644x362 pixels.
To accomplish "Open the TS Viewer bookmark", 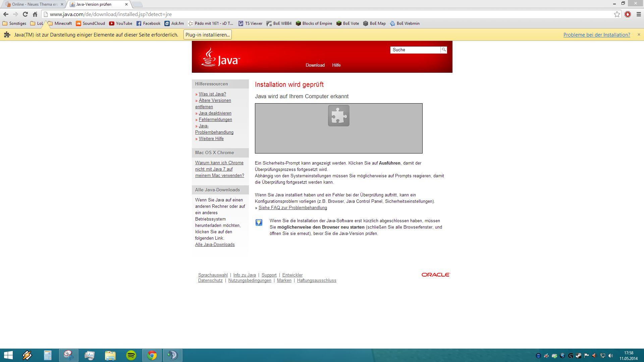I will [251, 23].
